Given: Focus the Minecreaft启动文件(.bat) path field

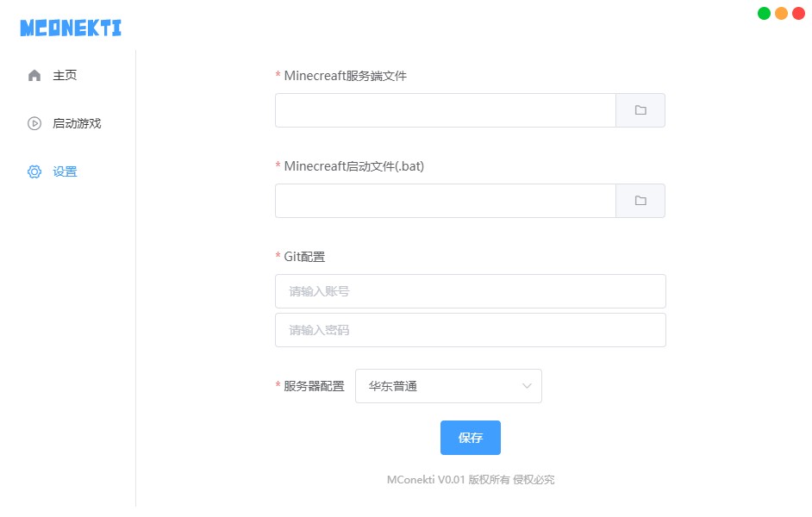Looking at the screenshot, I should 446,201.
